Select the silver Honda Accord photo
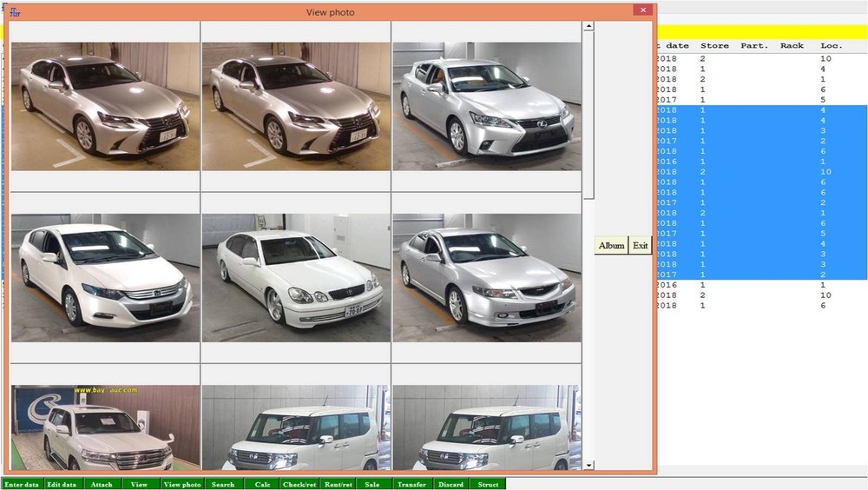 point(487,278)
